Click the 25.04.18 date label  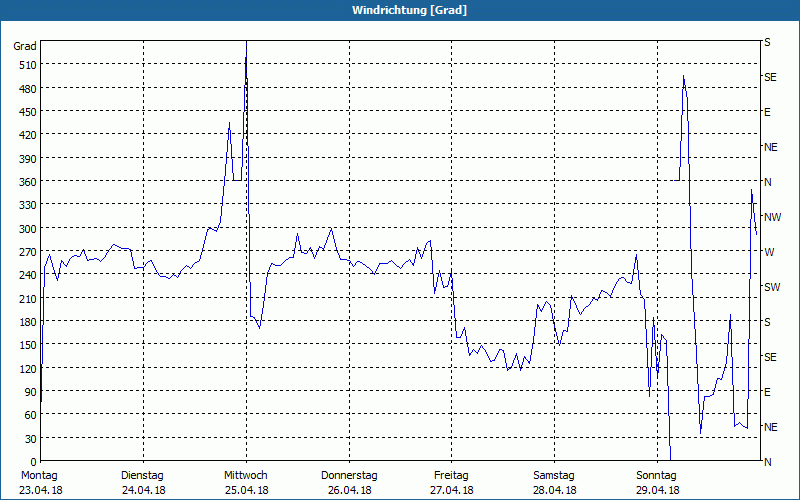[x=247, y=490]
